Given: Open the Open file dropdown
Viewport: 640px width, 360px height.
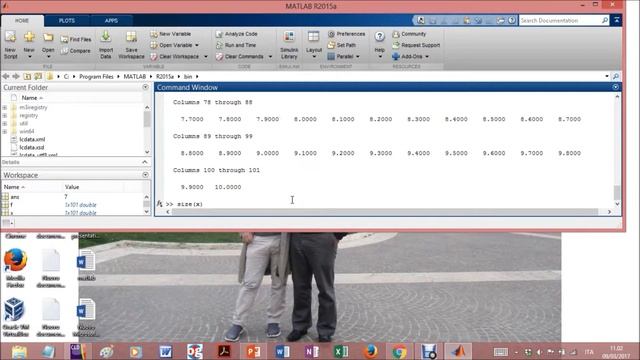Looking at the screenshot, I should pyautogui.click(x=48, y=56).
